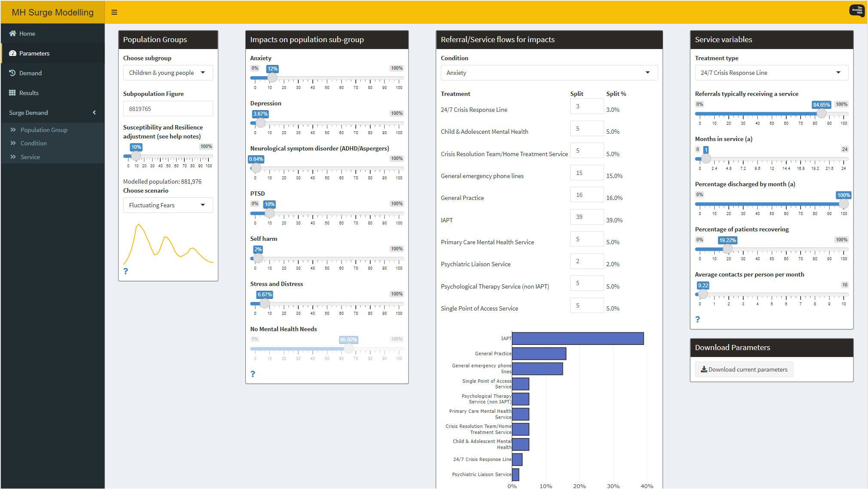Go to Population Group submenu item
This screenshot has height=489, width=868.
[x=44, y=130]
